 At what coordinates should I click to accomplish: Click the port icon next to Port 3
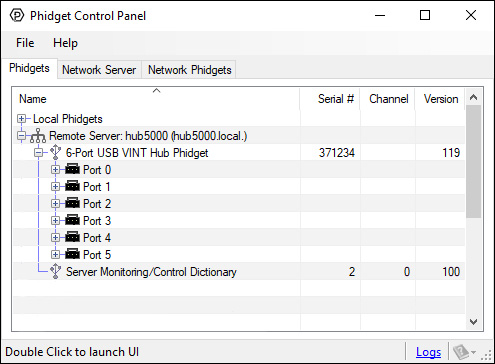(72, 220)
